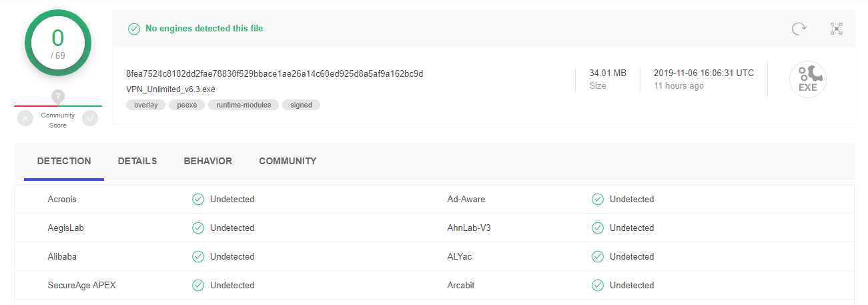Click the Alibaba Undetected check icon
Viewport: 868px width, 305px height.
(198, 256)
